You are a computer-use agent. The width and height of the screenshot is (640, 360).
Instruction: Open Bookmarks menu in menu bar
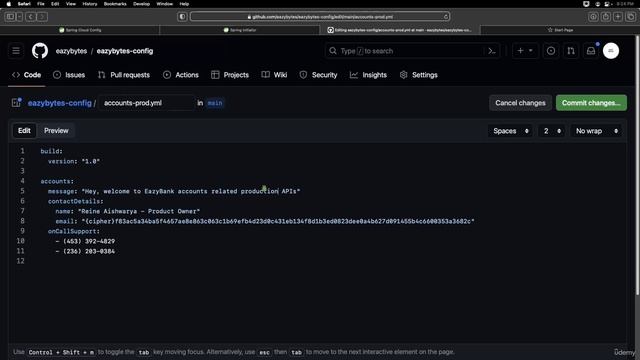click(115, 4)
